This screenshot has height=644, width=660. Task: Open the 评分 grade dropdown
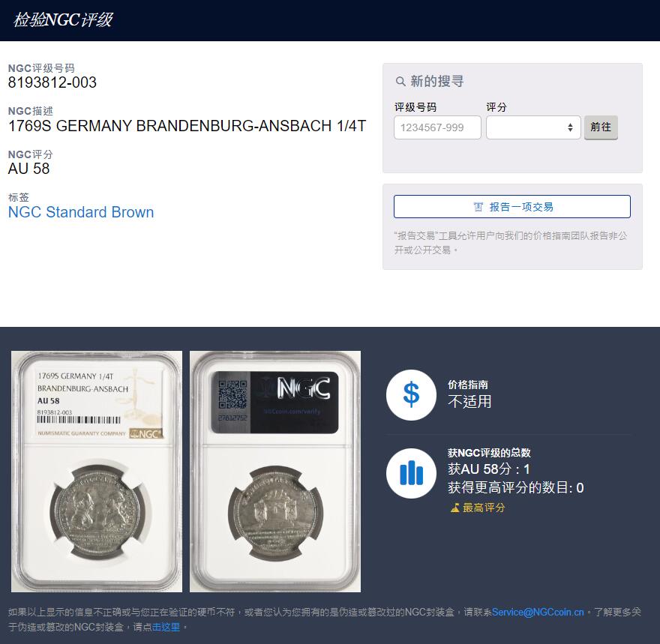click(x=533, y=127)
